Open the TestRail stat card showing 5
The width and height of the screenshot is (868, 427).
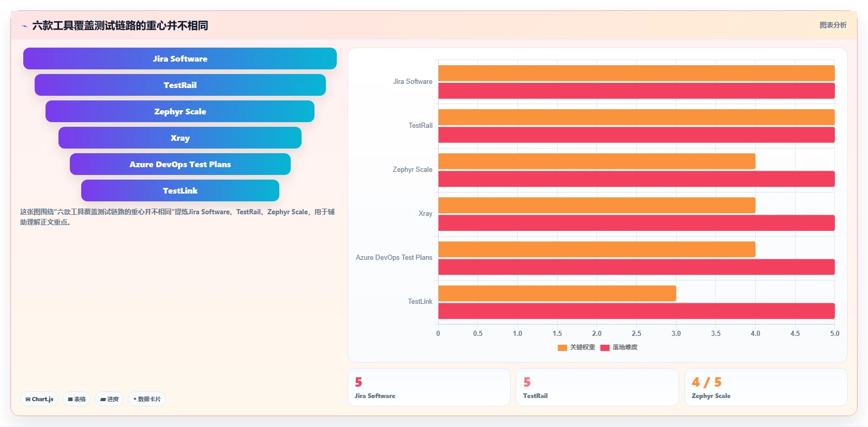click(x=597, y=387)
